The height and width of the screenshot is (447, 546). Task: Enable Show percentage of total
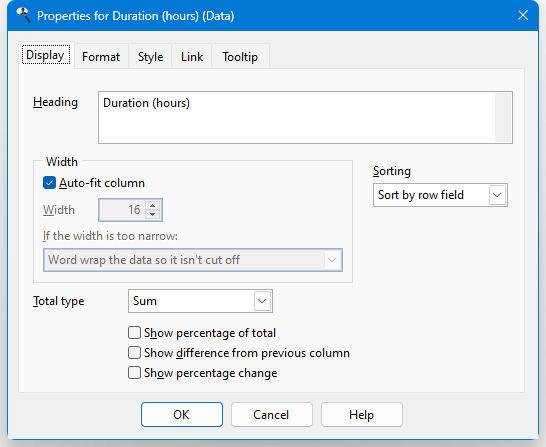coord(134,333)
